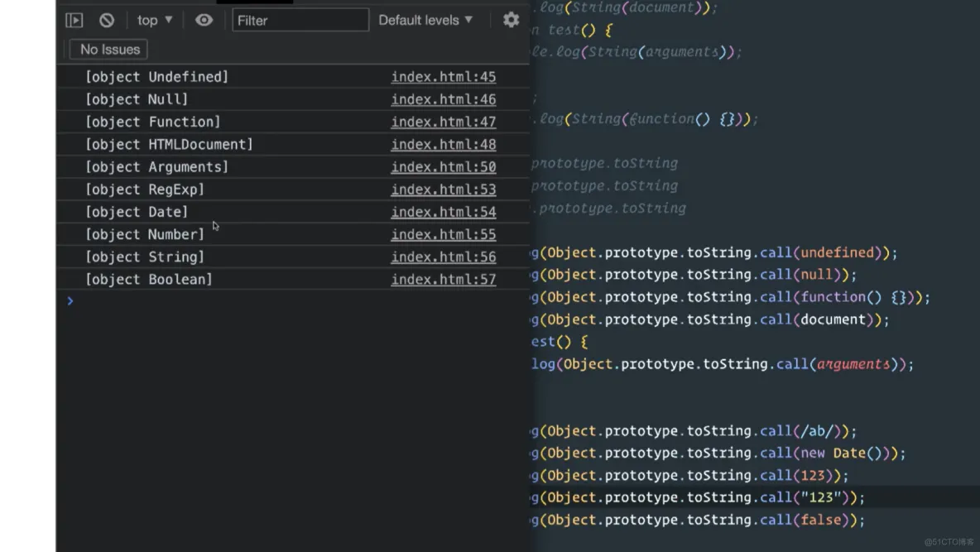
Task: Expand the Default levels dropdown
Action: coord(425,20)
